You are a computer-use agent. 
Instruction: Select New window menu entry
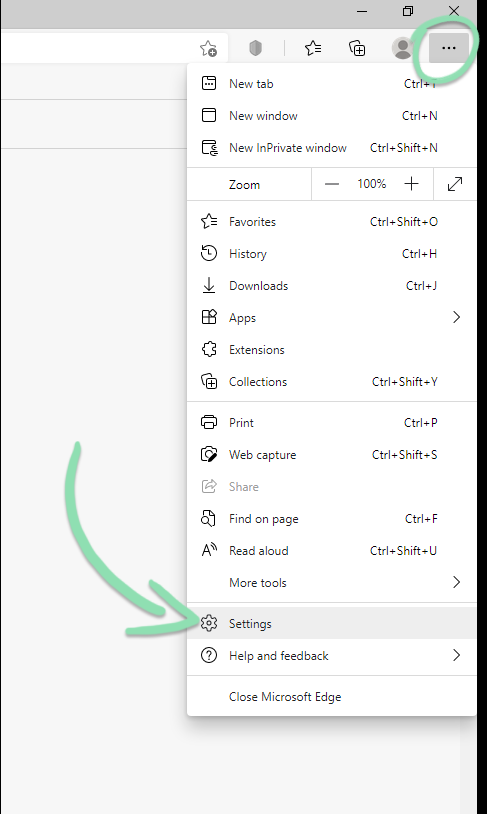pyautogui.click(x=331, y=116)
